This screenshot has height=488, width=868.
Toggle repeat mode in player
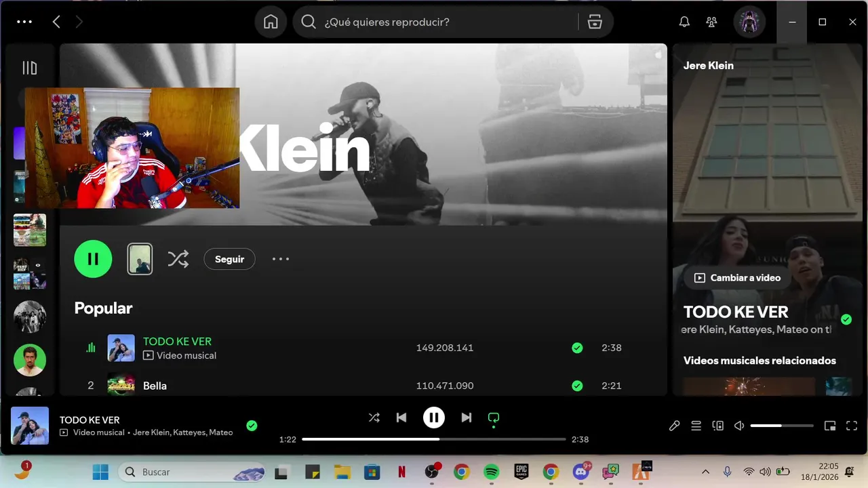point(494,418)
